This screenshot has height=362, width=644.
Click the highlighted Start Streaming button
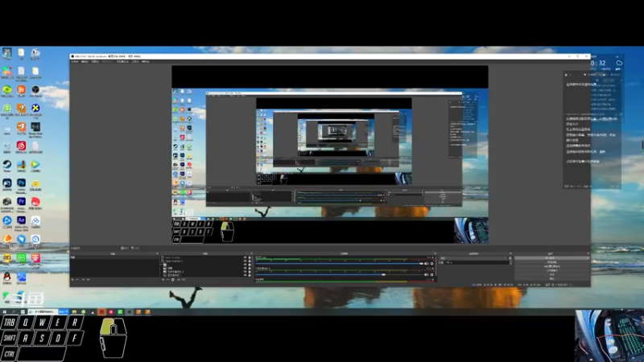551,258
